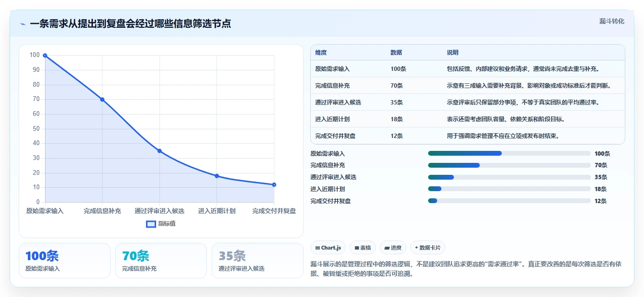This screenshot has width=644, height=297.
Task: Click table value 35条
Action: point(396,103)
